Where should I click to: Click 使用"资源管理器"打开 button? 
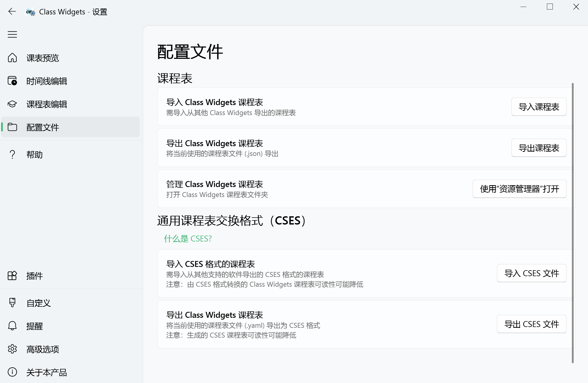coord(519,189)
